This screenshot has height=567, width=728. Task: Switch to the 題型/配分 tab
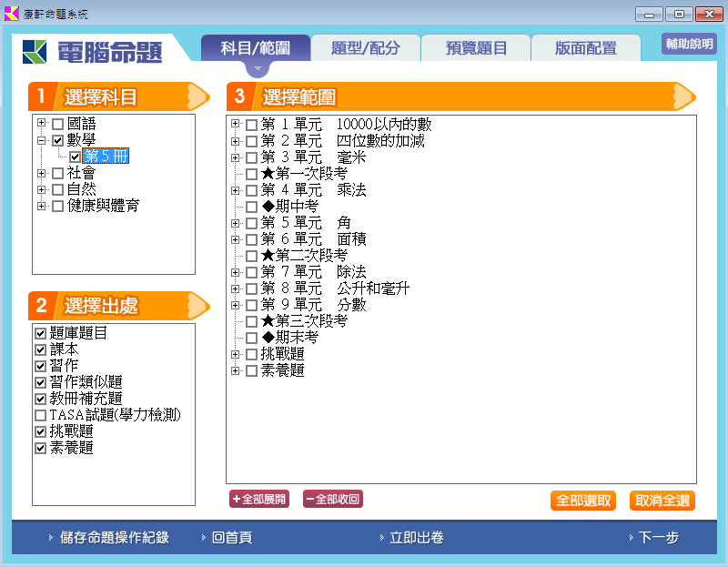pos(366,48)
